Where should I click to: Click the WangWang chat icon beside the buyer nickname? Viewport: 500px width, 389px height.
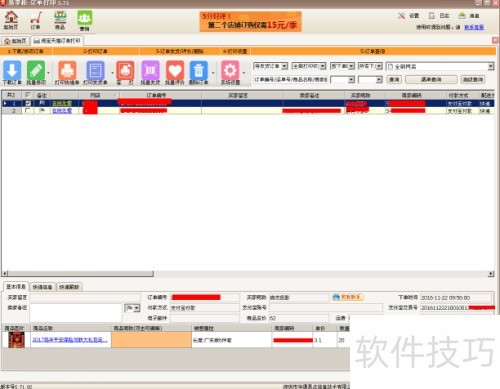[347, 297]
